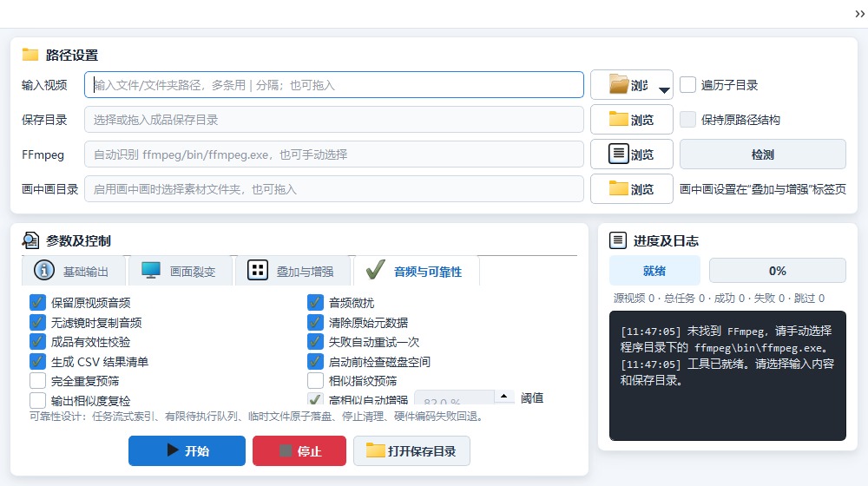Click the 0% progress bar
This screenshot has height=486, width=868.
[x=777, y=271]
